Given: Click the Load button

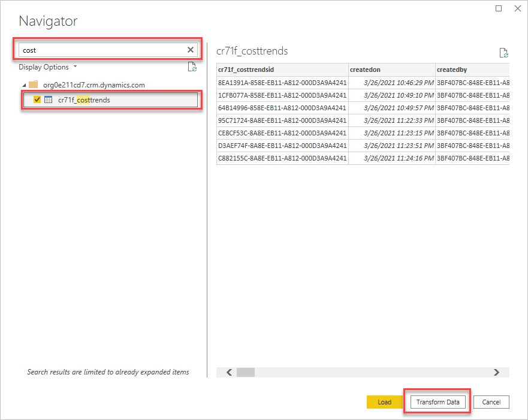Looking at the screenshot, I should coord(384,402).
